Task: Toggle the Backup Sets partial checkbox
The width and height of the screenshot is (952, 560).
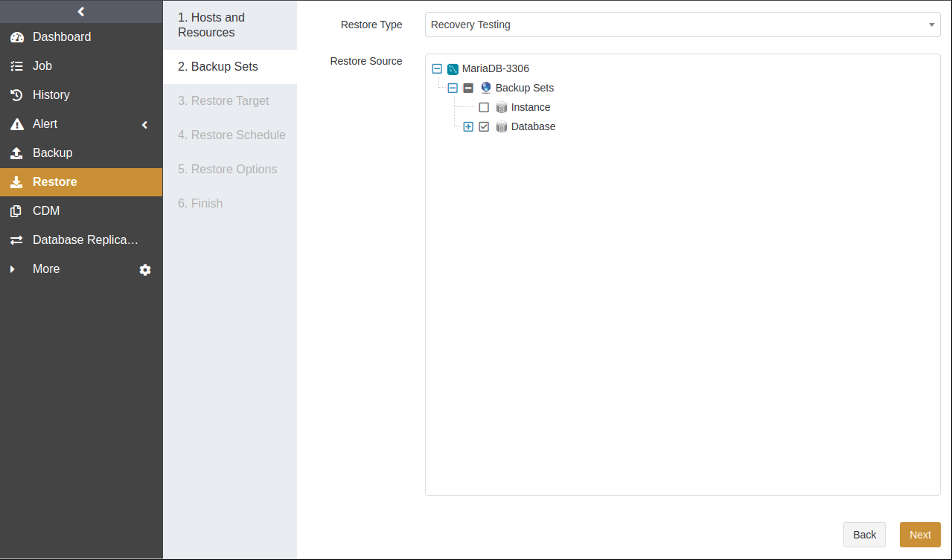Action: pyautogui.click(x=468, y=88)
